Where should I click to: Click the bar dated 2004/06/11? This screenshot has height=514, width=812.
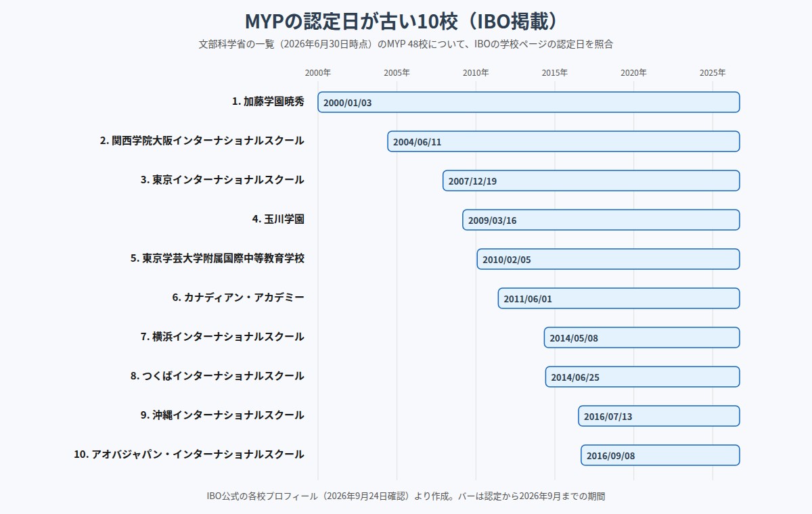point(564,141)
